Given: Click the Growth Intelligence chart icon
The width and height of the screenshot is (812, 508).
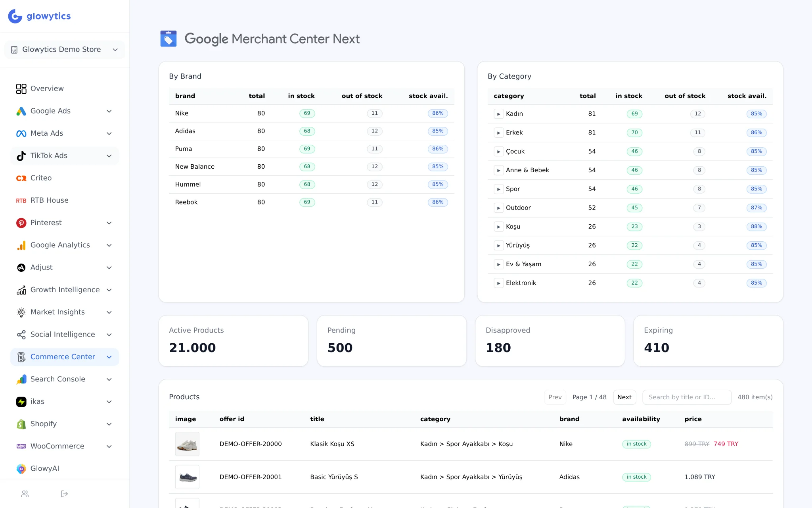Looking at the screenshot, I should [x=21, y=290].
